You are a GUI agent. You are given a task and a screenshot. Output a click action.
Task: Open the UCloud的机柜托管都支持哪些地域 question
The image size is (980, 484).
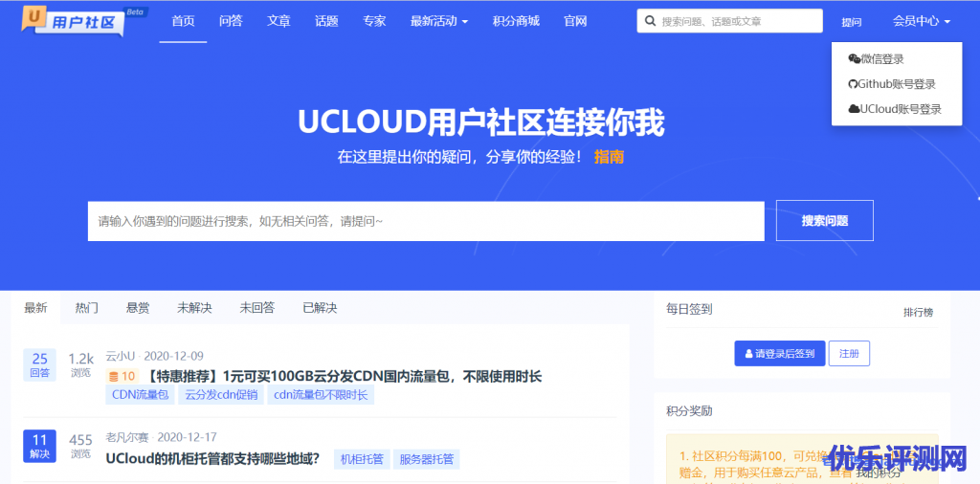pyautogui.click(x=213, y=459)
